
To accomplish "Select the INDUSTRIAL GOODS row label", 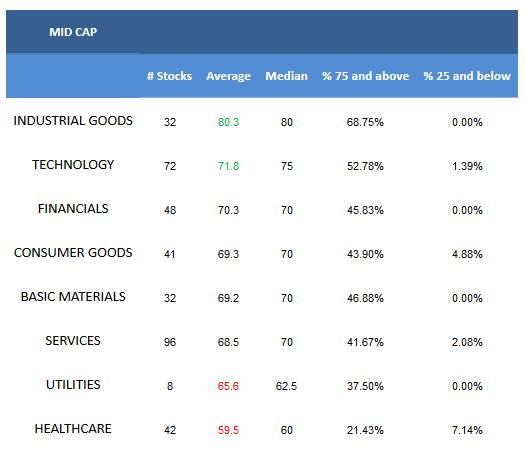I will 73,121.
